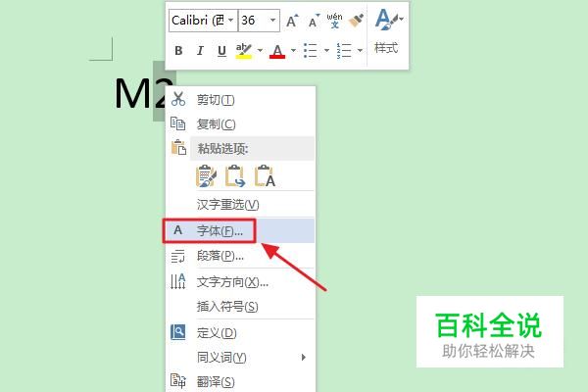The height and width of the screenshot is (392, 588).
Task: Click the letter M in the document
Action: pyautogui.click(x=133, y=93)
